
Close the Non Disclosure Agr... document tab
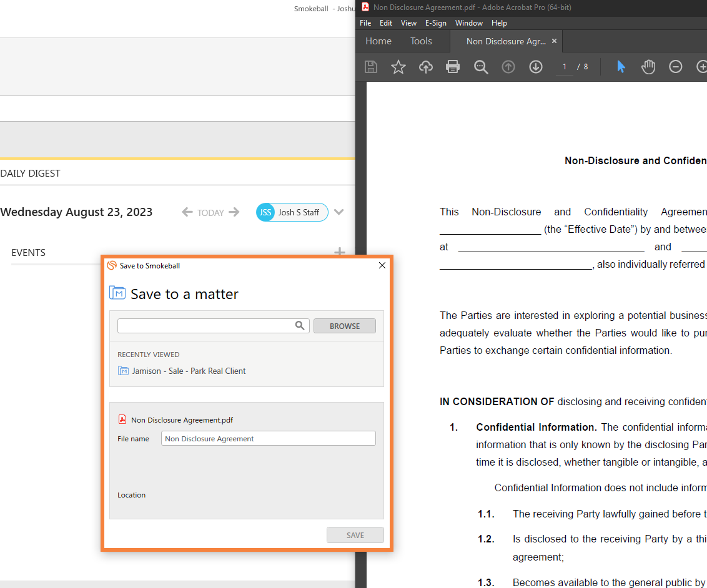pyautogui.click(x=554, y=41)
